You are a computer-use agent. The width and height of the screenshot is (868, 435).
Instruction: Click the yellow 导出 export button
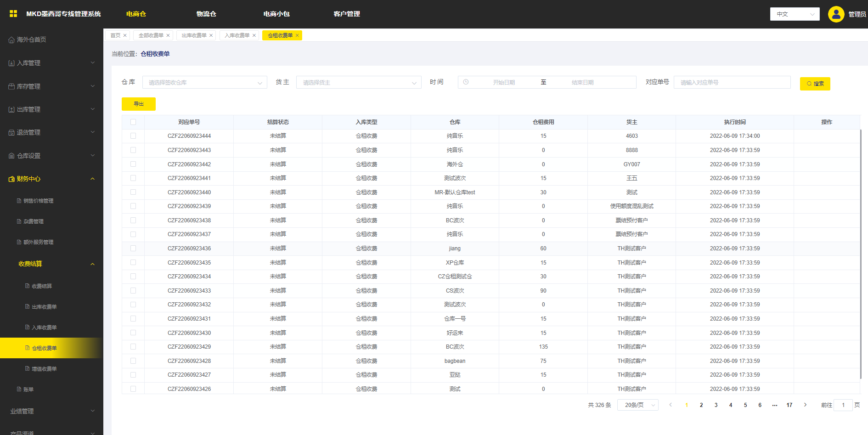tap(139, 104)
